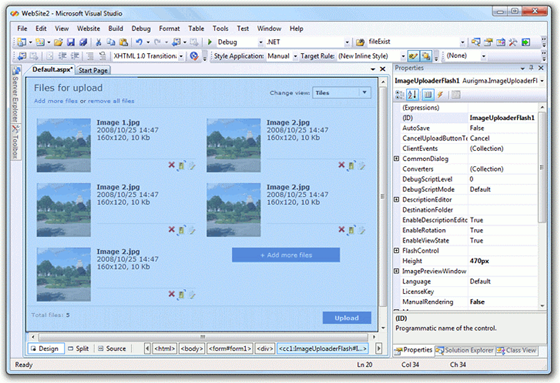The width and height of the screenshot is (560, 383).
Task: Click the green Start Debugging arrow
Action: (x=210, y=42)
